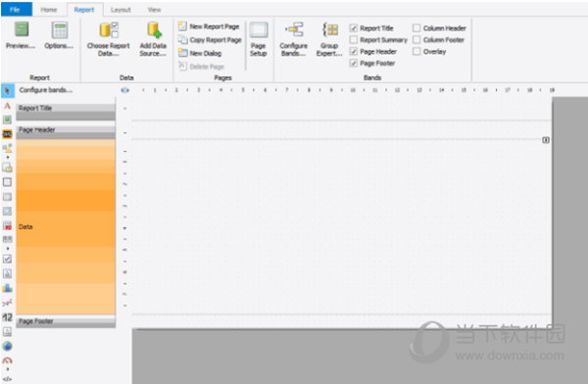Open Page Setup
The width and height of the screenshot is (588, 384).
[259, 39]
